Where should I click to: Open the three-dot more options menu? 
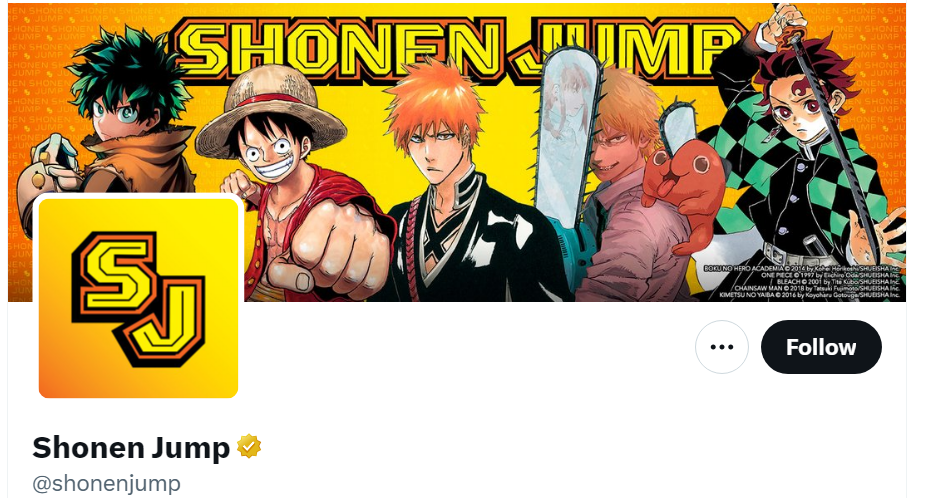pyautogui.click(x=722, y=347)
